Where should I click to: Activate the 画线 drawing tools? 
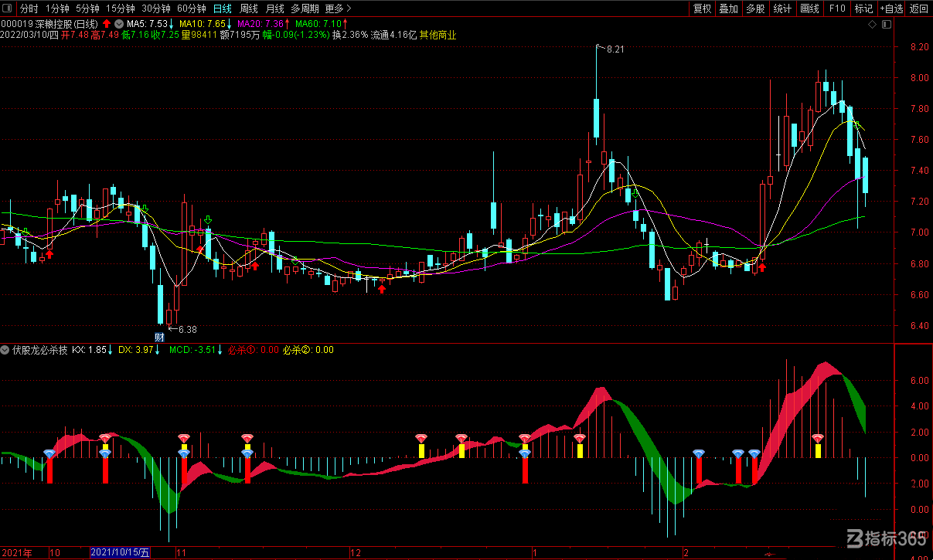(x=809, y=8)
